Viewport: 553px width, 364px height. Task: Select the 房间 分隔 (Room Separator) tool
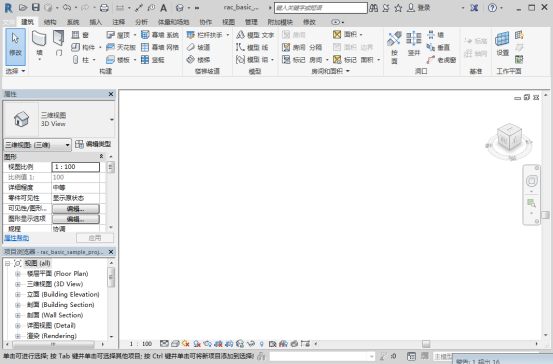coord(302,47)
